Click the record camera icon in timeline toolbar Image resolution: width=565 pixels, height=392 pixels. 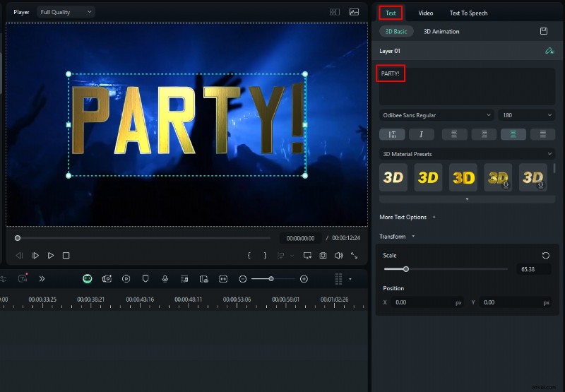click(107, 278)
